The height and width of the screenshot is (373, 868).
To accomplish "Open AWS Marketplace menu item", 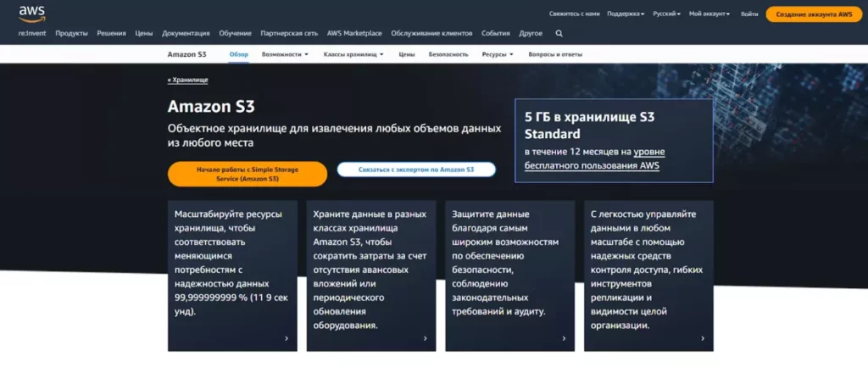I will (x=354, y=33).
